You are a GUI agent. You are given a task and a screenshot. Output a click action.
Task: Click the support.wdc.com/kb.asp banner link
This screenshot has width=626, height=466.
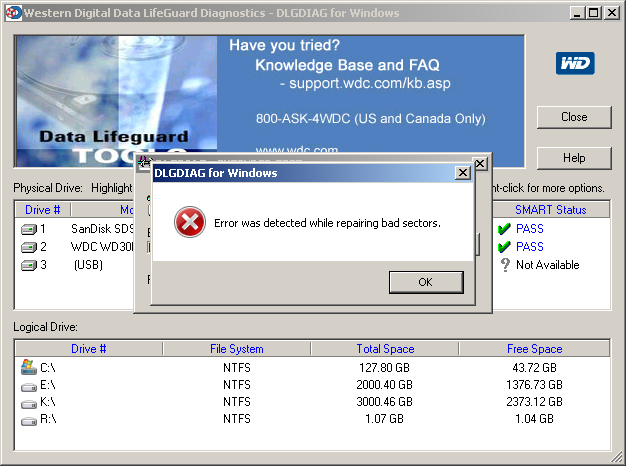(x=370, y=83)
